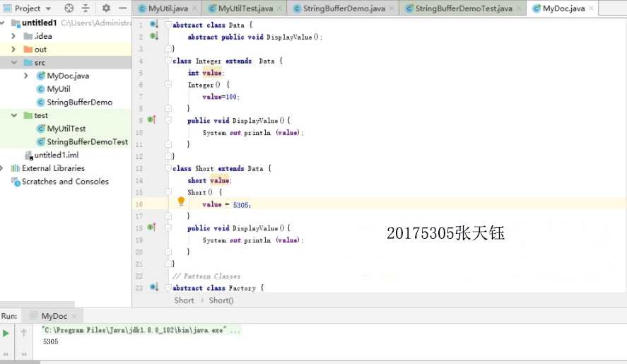Screen dimensions: 627x364
Task: Expand the out folder
Action: (14, 49)
